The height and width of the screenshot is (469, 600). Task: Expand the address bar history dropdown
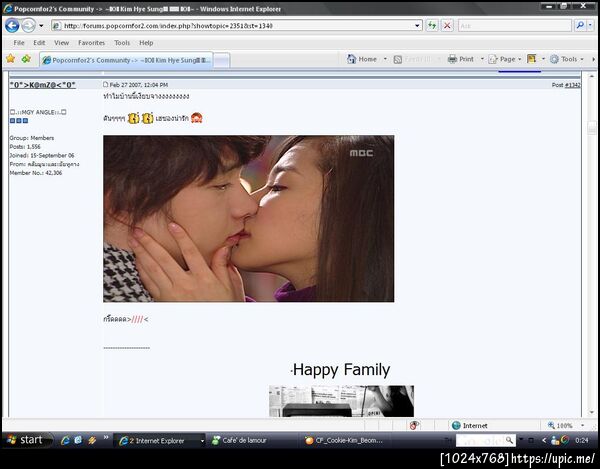417,26
